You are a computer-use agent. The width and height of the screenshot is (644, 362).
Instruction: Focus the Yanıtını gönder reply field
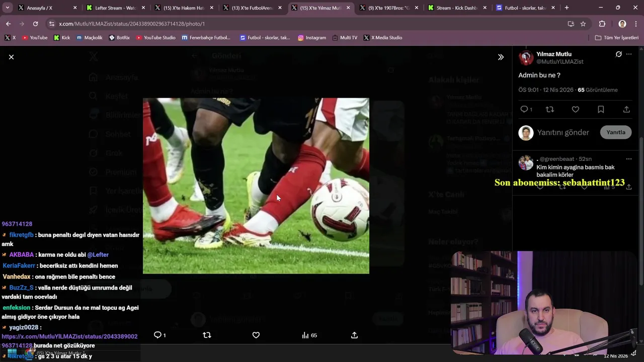point(563,132)
